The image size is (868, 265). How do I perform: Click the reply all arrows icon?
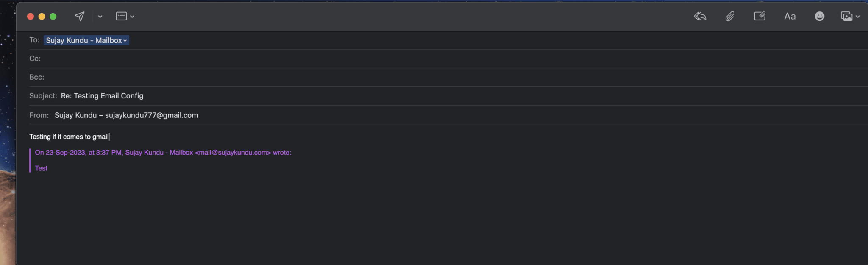pyautogui.click(x=700, y=16)
